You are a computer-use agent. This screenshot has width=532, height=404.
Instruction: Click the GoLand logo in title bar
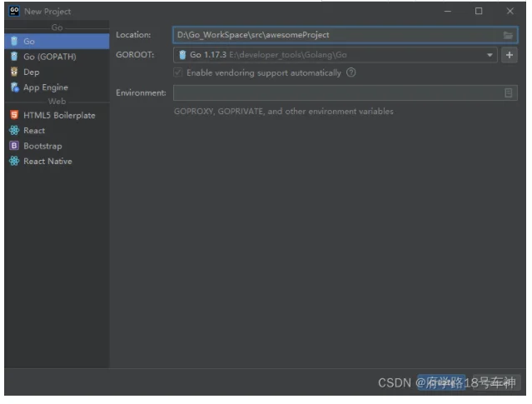(x=14, y=11)
